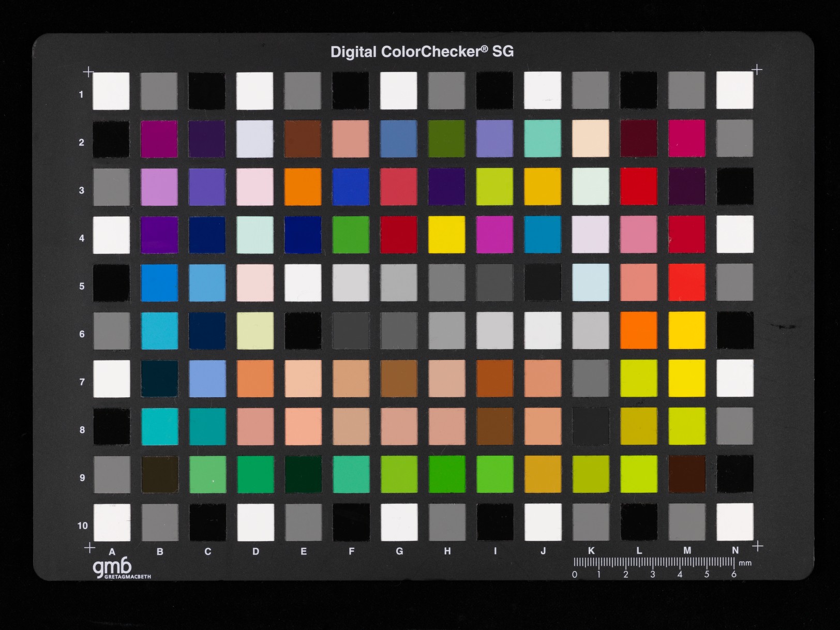Pick the bright blue patch at B5

point(159,283)
